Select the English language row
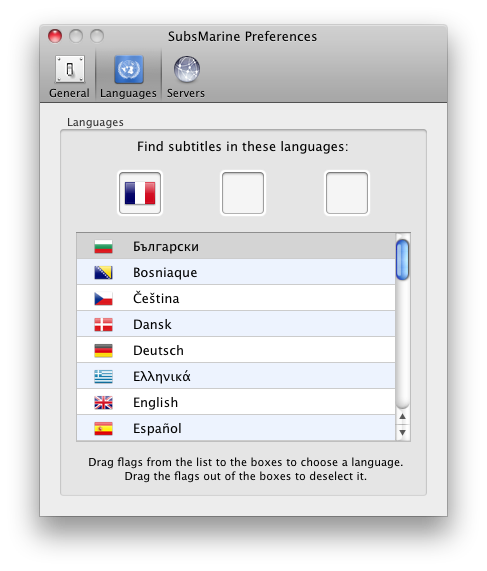 pos(236,402)
